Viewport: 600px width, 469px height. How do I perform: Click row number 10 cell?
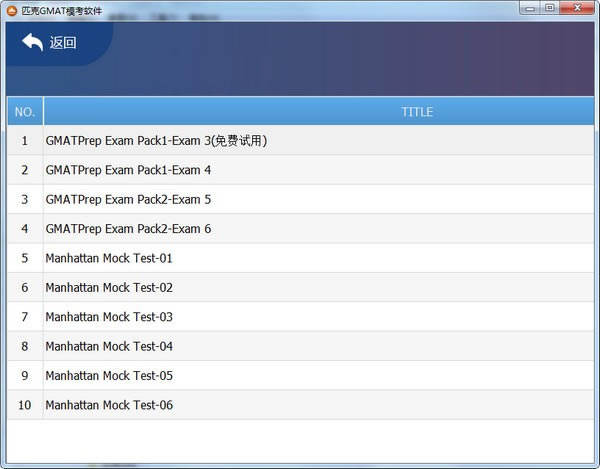[x=25, y=405]
